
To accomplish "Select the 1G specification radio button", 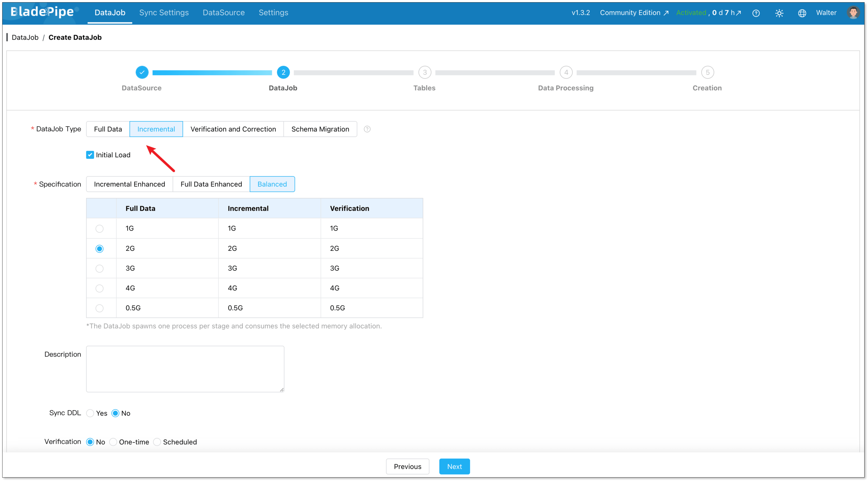I will click(x=99, y=229).
